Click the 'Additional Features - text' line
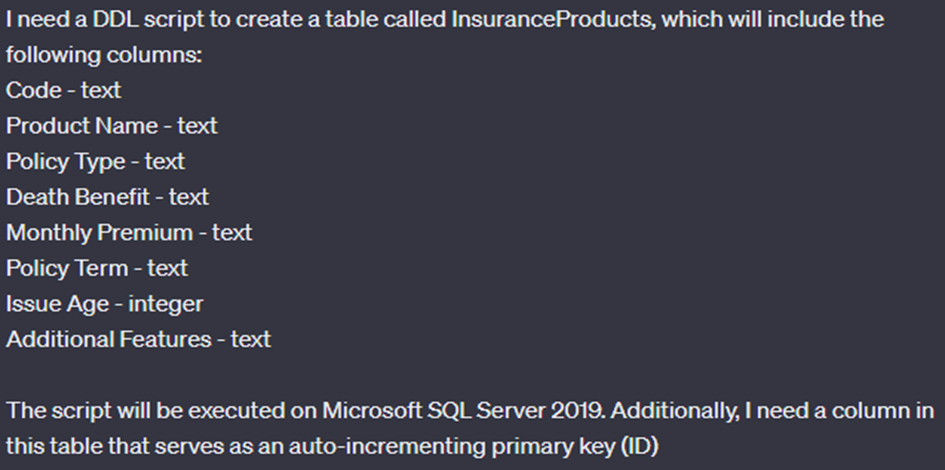 (x=138, y=339)
